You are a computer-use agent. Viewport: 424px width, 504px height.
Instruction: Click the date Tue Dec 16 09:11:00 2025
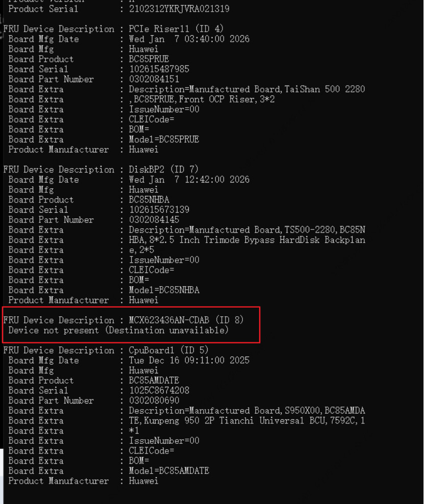tap(189, 360)
